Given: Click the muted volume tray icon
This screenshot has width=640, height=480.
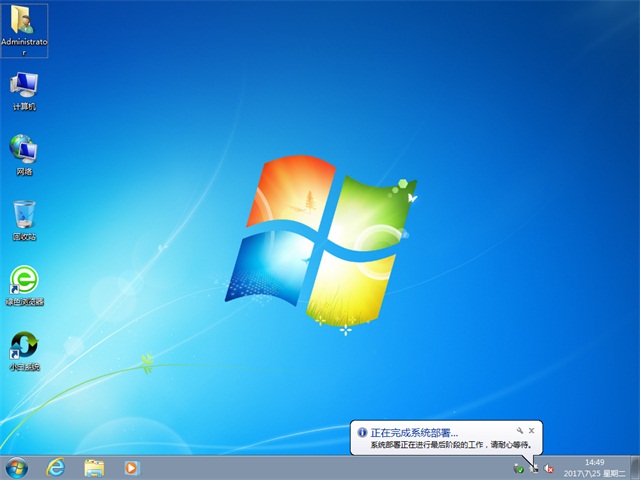Looking at the screenshot, I should coord(549,469).
